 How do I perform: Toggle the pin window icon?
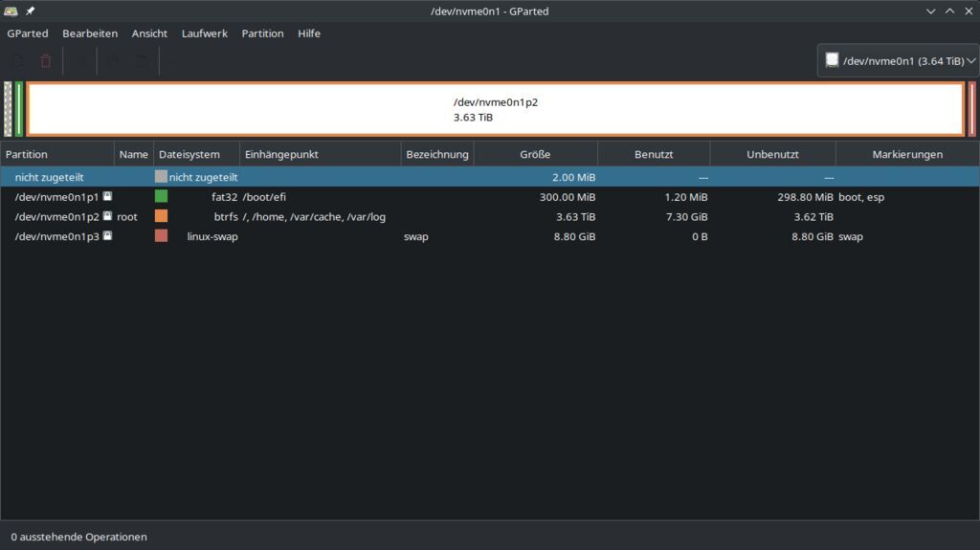30,11
